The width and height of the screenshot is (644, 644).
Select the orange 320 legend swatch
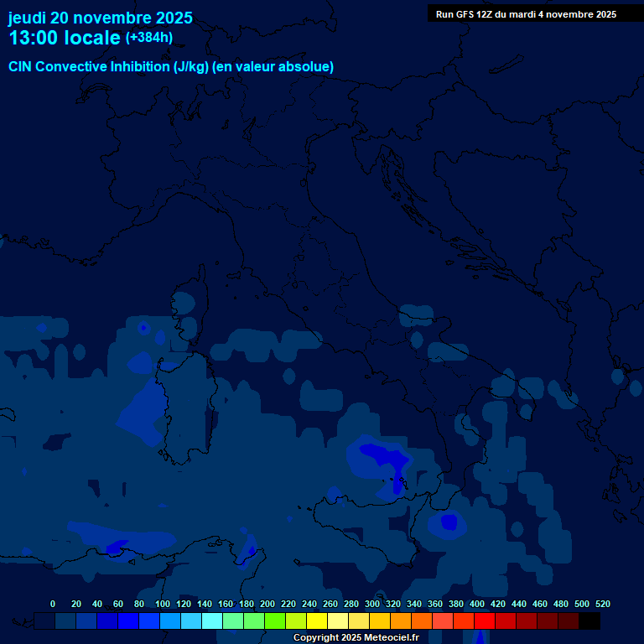401,621
